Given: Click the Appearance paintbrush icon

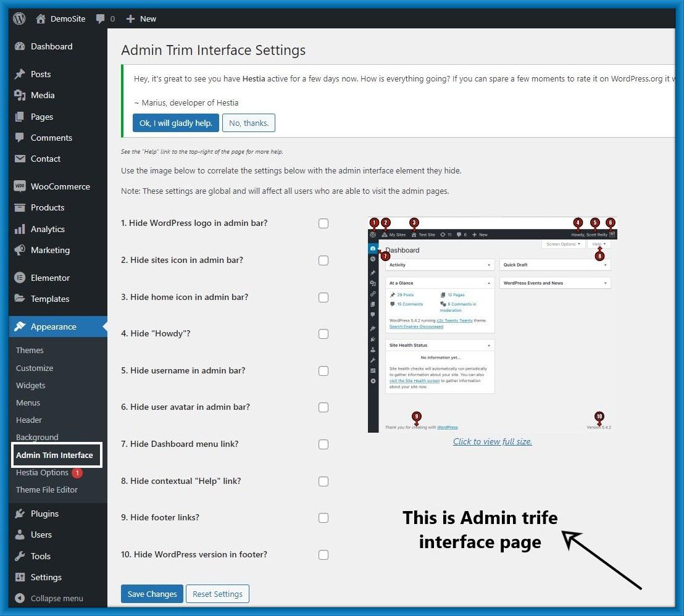Looking at the screenshot, I should point(20,327).
